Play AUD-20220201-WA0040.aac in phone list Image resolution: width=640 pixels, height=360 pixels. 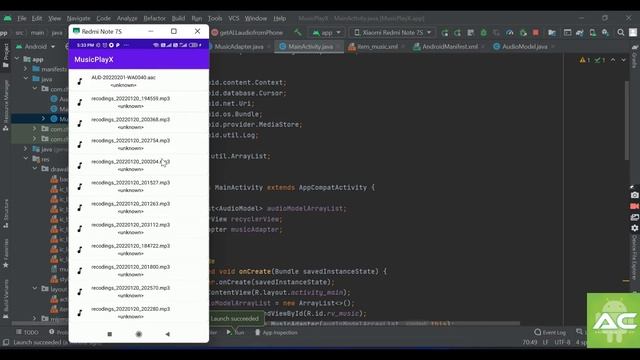(x=139, y=81)
